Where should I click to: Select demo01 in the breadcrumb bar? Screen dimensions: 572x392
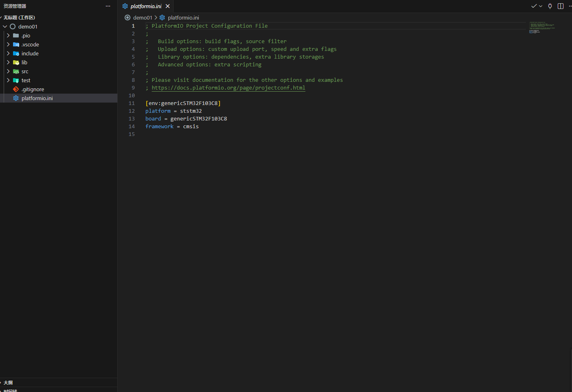click(x=142, y=18)
